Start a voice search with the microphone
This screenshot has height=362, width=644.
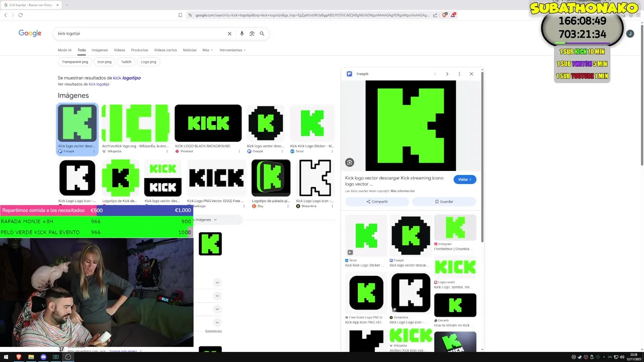coord(242,34)
